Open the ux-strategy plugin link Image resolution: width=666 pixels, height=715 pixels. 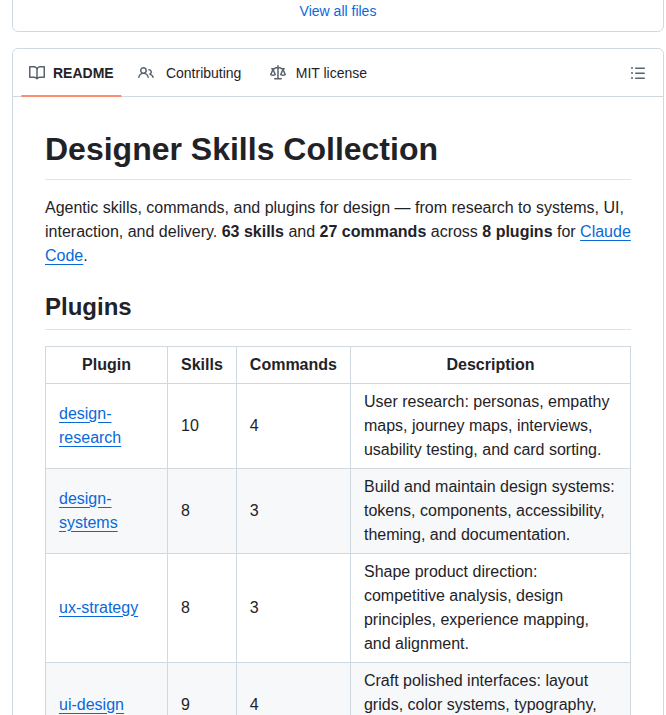click(x=98, y=607)
